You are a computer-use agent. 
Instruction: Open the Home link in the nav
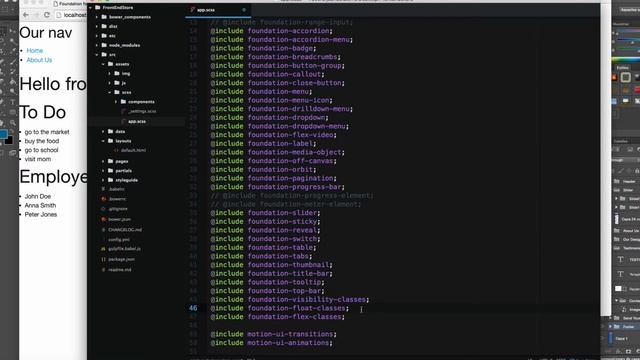pyautogui.click(x=35, y=51)
